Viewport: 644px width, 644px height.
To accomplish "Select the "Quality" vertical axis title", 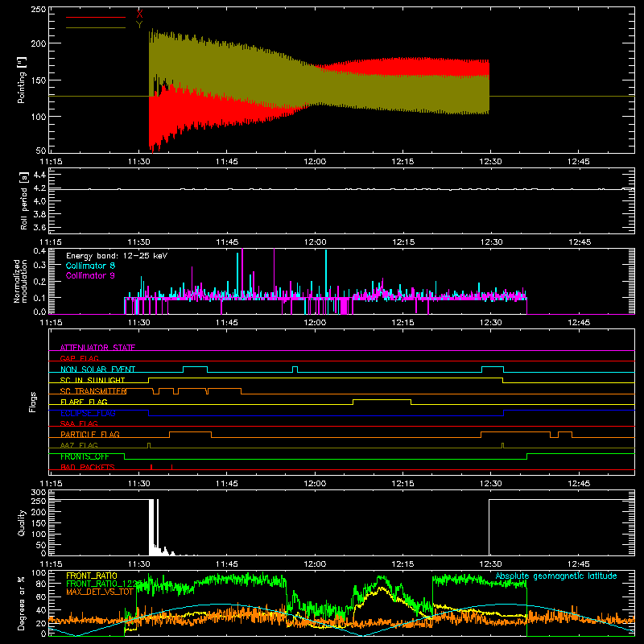I will (22, 522).
